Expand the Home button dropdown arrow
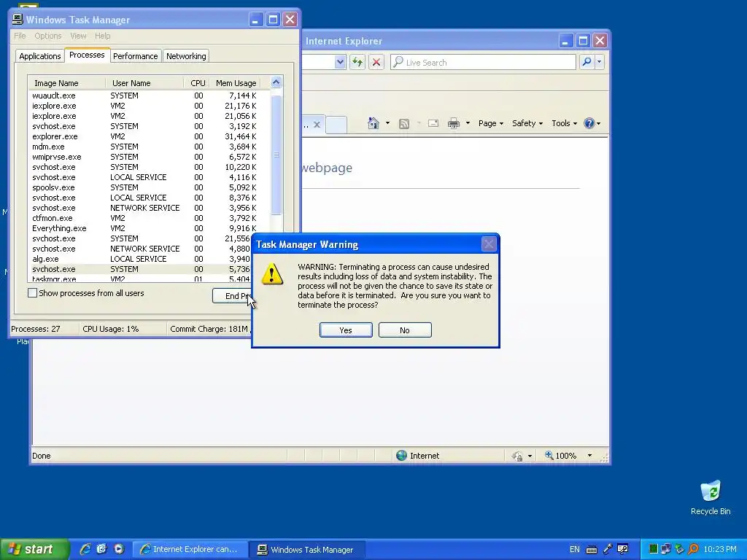The width and height of the screenshot is (747, 560). coord(387,123)
